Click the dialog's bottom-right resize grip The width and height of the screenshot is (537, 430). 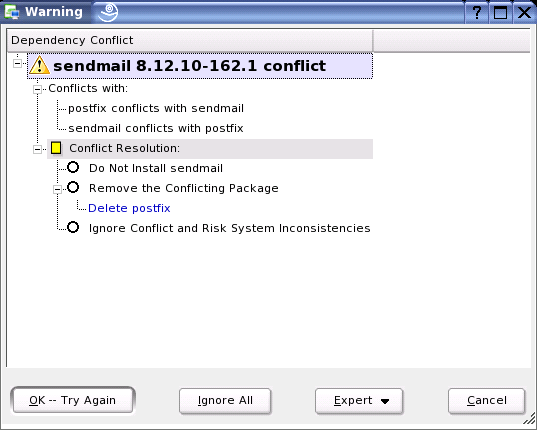530,419
